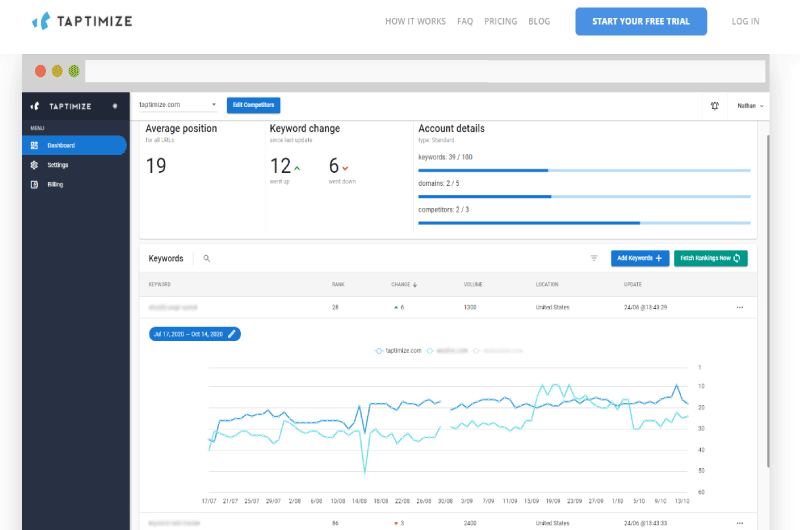
Task: Click the keyword search magnifier icon
Action: pyautogui.click(x=207, y=258)
